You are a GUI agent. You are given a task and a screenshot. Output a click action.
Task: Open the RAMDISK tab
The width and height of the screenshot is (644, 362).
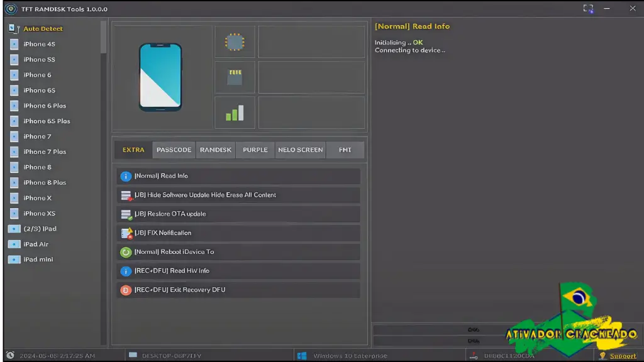pos(216,150)
